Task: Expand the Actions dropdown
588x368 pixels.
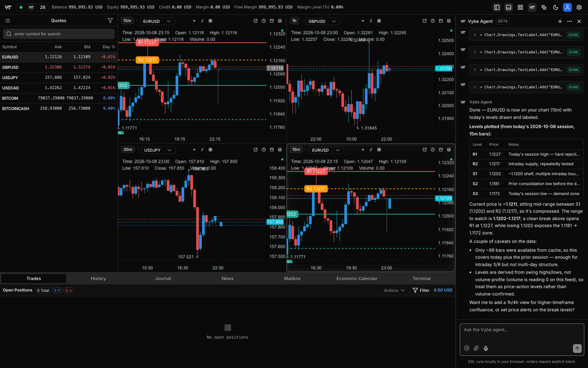Action: coord(394,290)
